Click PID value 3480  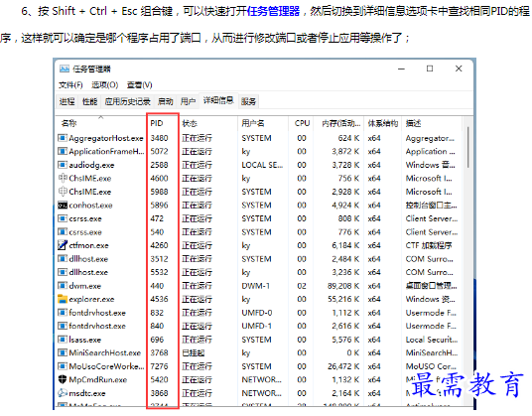(159, 138)
